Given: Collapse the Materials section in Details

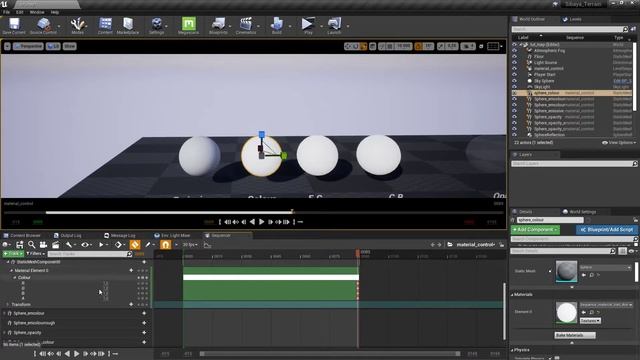Looking at the screenshot, I should 512,294.
